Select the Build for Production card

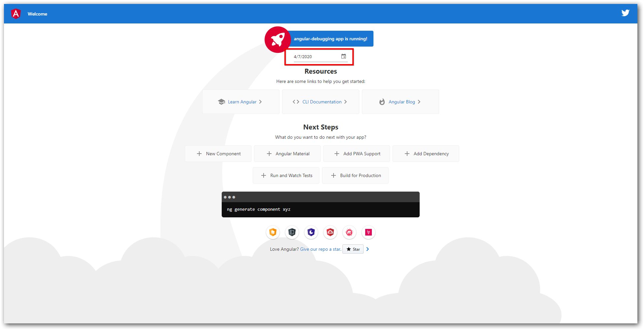point(355,175)
